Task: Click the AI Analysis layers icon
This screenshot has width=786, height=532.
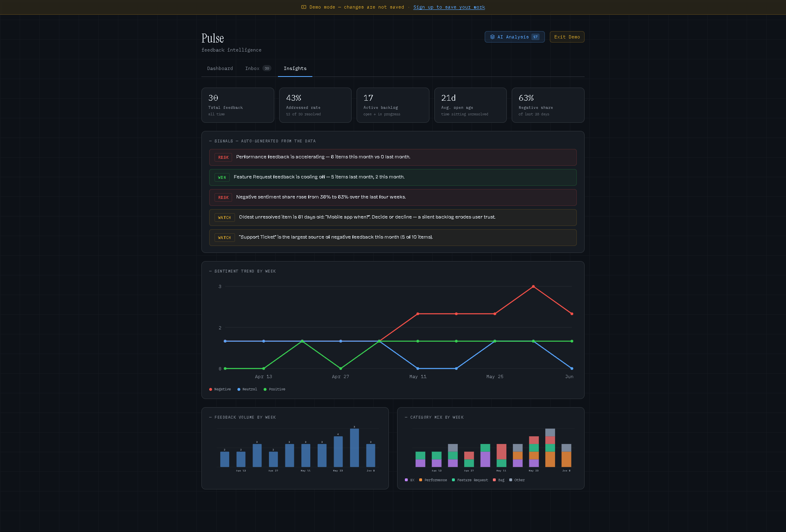Action: (492, 37)
